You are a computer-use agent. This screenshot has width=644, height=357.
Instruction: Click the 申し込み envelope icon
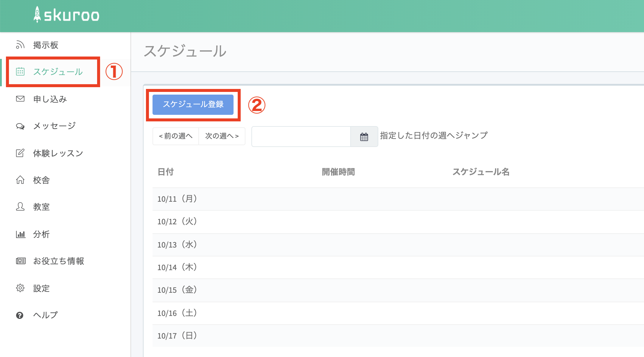(x=20, y=99)
